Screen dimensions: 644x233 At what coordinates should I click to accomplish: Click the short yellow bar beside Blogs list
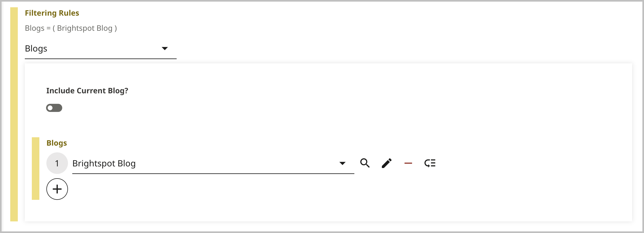click(x=36, y=169)
